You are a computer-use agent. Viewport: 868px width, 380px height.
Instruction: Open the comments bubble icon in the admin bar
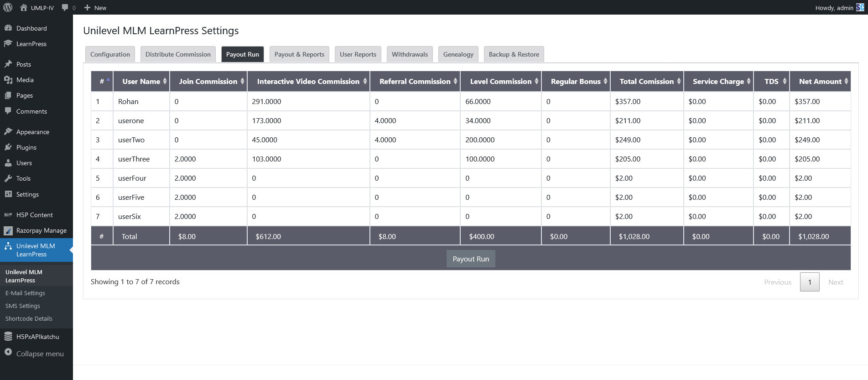click(65, 8)
